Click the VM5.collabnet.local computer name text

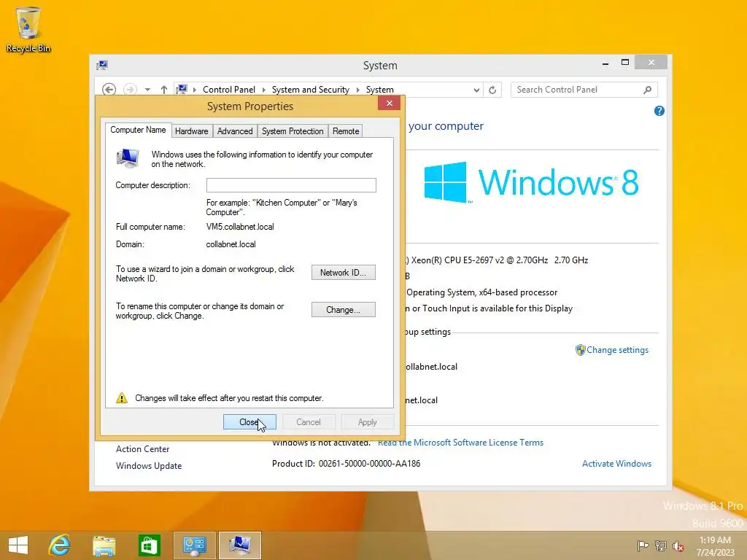coord(240,227)
